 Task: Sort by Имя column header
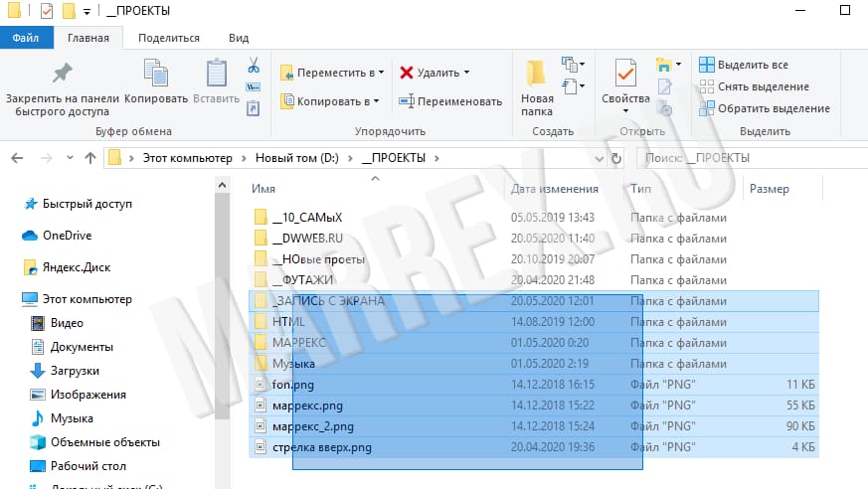[x=263, y=189]
